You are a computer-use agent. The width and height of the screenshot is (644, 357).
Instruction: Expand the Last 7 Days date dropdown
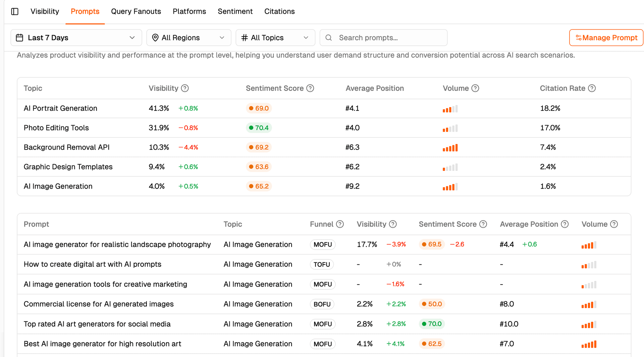tap(76, 38)
